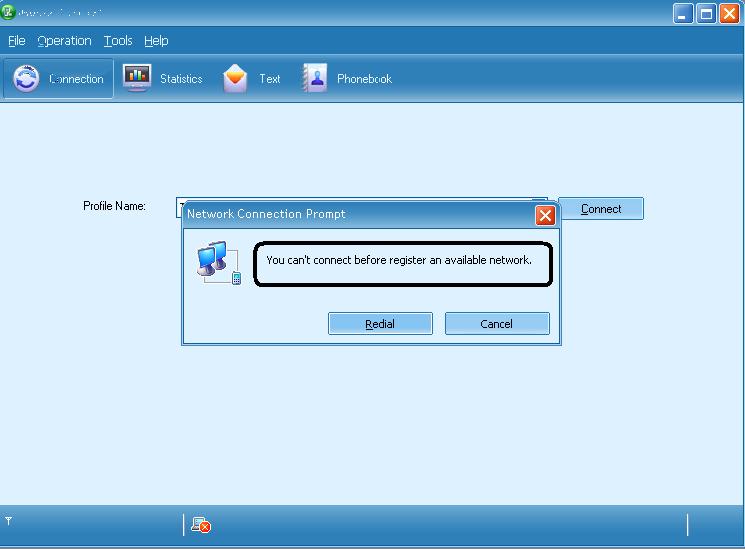745x549 pixels.
Task: Click the green application icon in title bar
Action: pyautogui.click(x=9, y=13)
